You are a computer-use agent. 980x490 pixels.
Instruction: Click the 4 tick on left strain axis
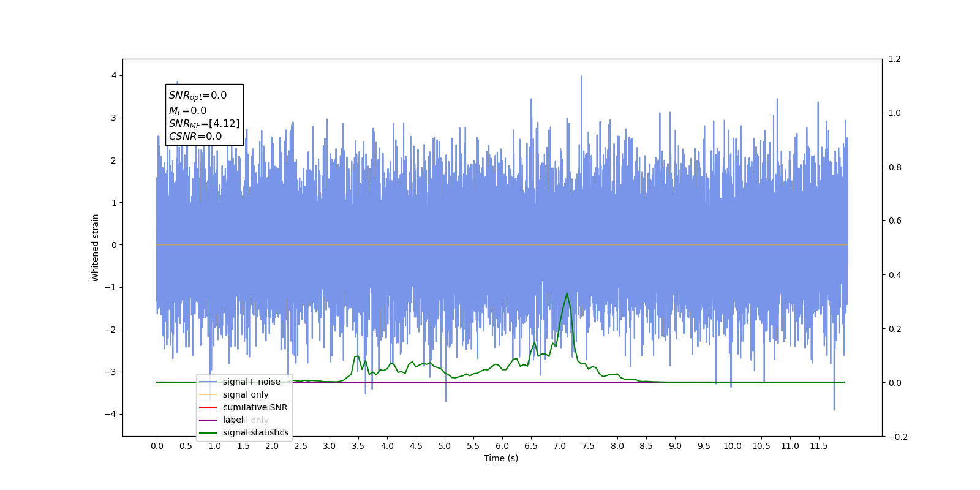[114, 76]
